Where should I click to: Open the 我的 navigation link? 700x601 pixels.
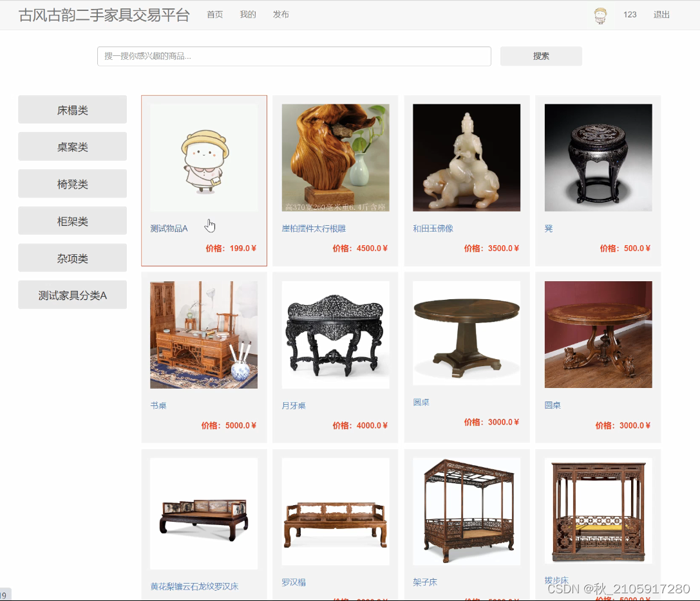coord(248,15)
